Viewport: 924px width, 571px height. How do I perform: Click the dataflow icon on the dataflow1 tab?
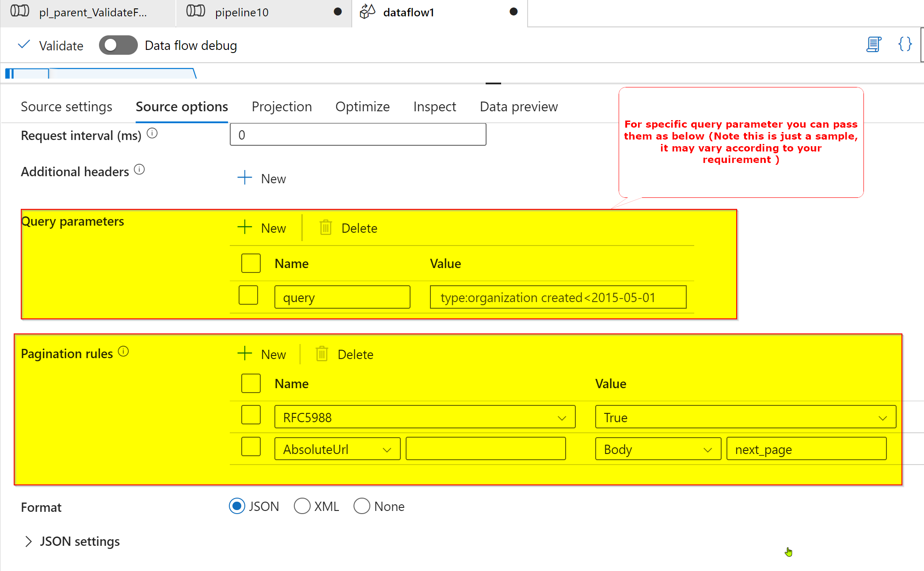[367, 12]
